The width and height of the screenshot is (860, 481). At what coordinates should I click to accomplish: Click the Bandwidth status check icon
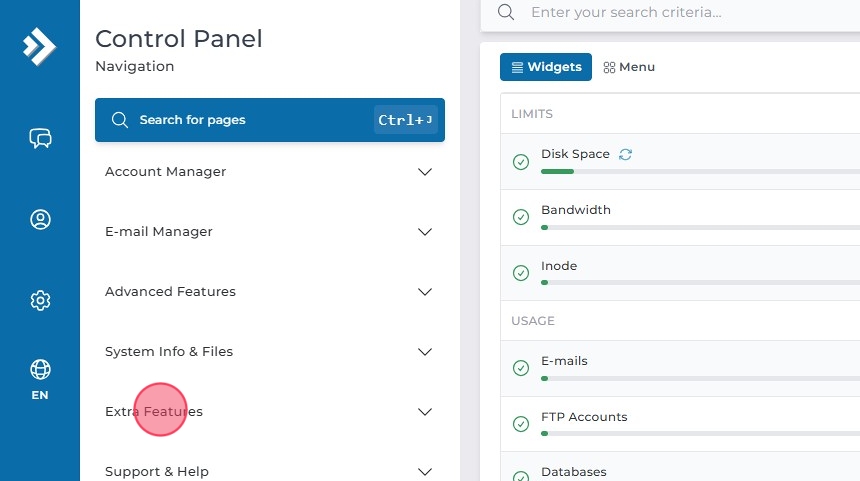[x=520, y=217]
